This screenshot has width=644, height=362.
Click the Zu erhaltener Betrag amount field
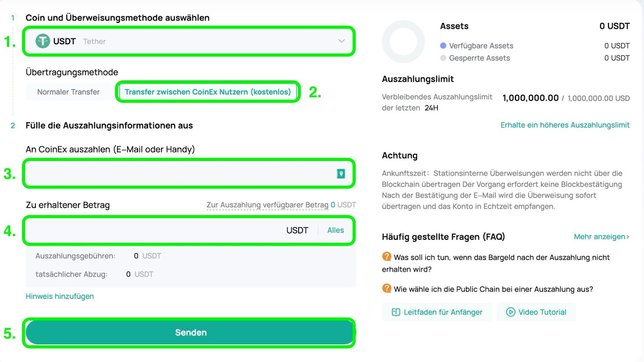(x=189, y=230)
